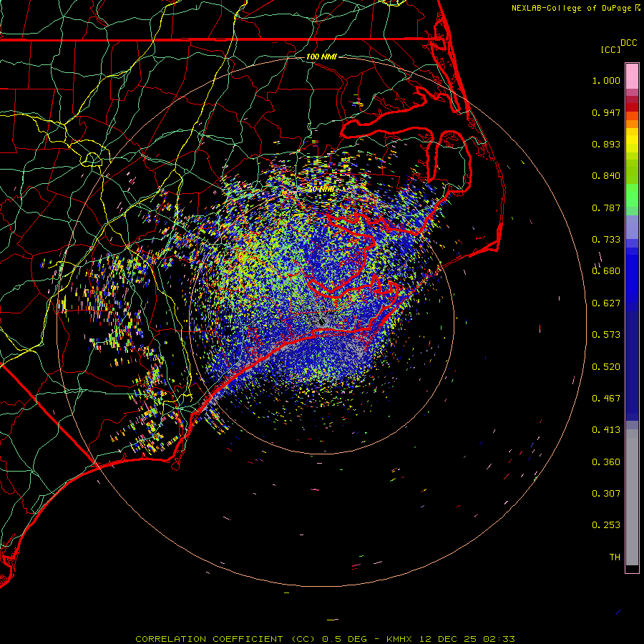Select the 0.787 legend value
The height and width of the screenshot is (644, 644).
click(606, 208)
